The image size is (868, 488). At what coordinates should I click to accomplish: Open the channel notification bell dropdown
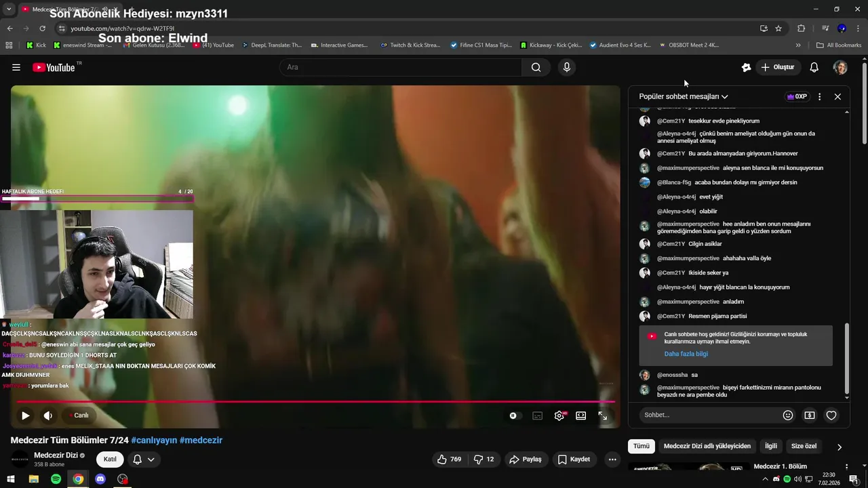coord(144,459)
